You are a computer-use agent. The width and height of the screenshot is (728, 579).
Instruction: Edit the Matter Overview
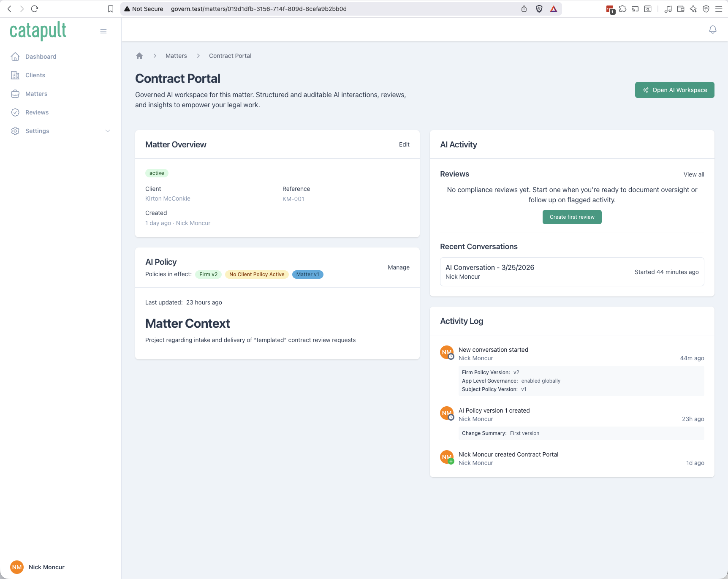[x=404, y=144]
